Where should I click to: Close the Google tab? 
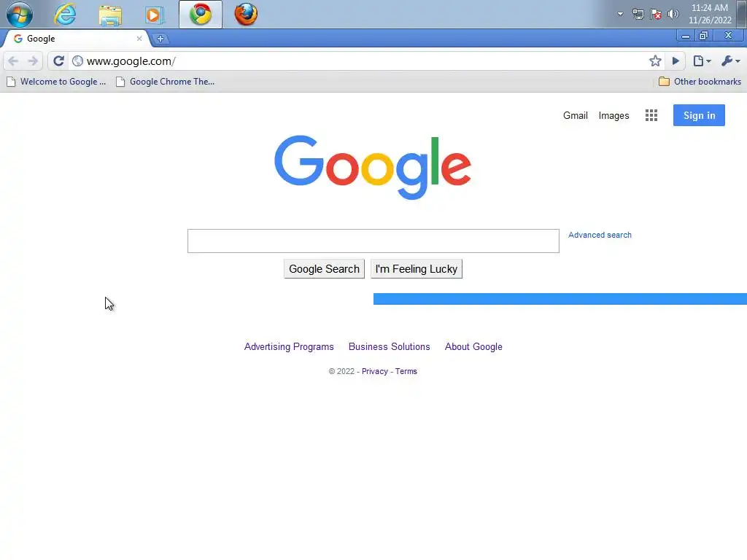click(x=139, y=39)
